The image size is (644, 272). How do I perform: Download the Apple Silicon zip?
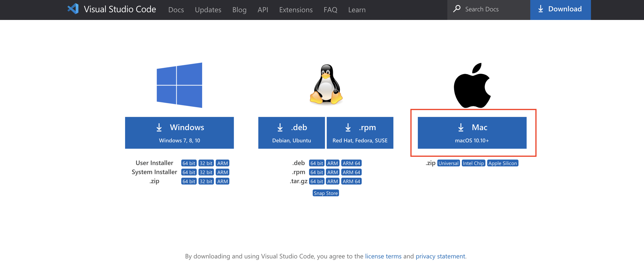pos(502,163)
